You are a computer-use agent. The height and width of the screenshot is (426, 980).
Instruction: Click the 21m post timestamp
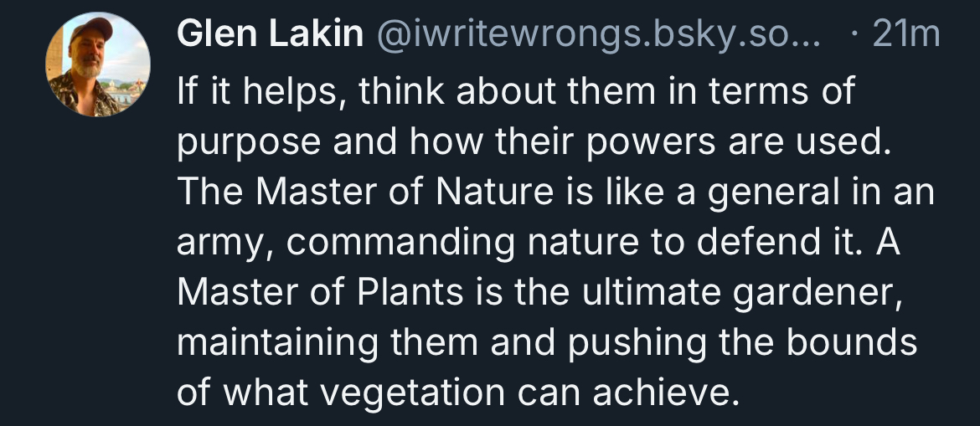(x=905, y=35)
